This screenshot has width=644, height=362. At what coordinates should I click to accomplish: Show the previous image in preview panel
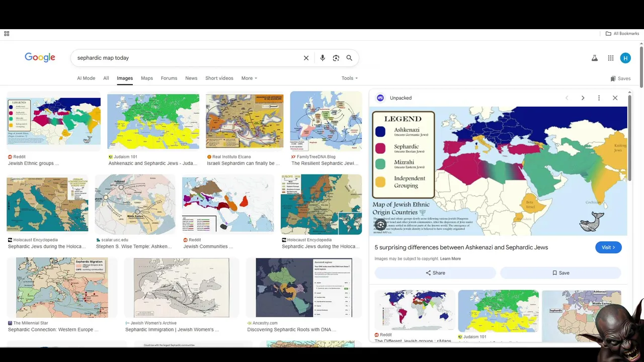pyautogui.click(x=567, y=98)
